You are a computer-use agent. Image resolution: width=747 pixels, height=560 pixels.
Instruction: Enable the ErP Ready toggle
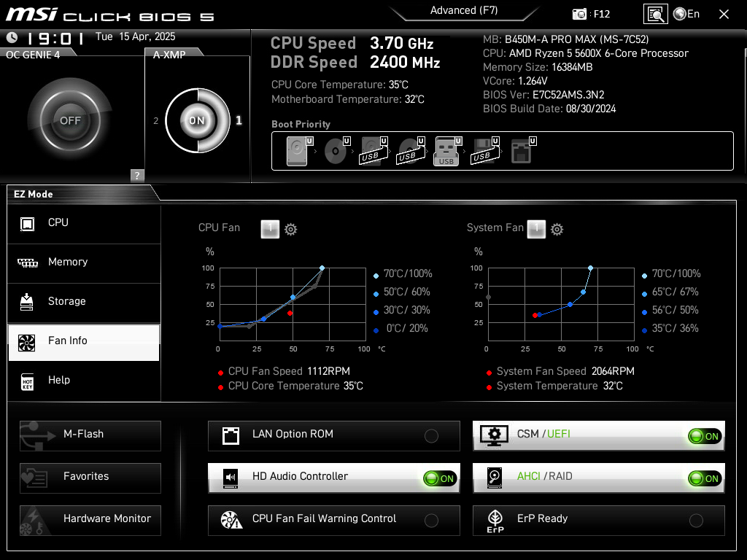pos(696,521)
